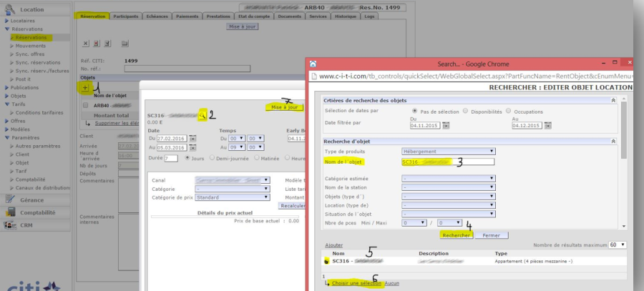Check the ARB40 object checkbox
The height and width of the screenshot is (291, 644).
[86, 105]
